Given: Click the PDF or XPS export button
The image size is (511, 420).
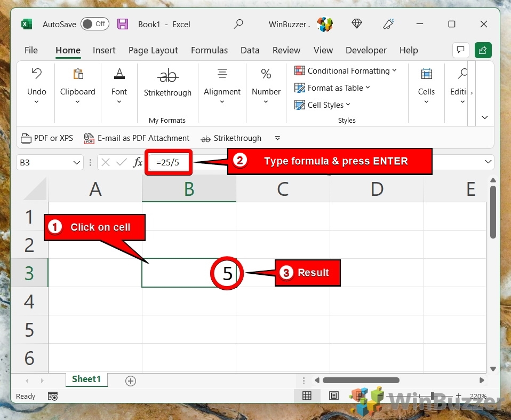Looking at the screenshot, I should (x=46, y=138).
